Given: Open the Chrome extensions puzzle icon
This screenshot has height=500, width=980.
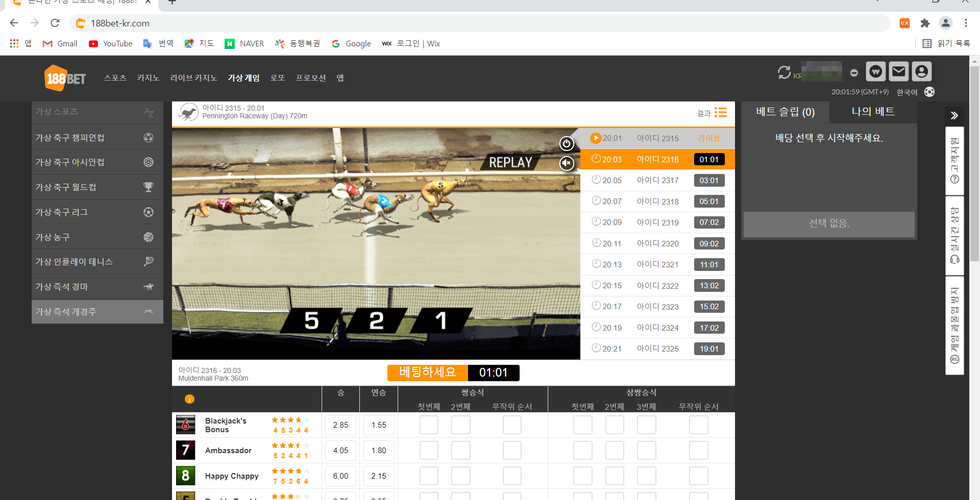Looking at the screenshot, I should pos(925,23).
